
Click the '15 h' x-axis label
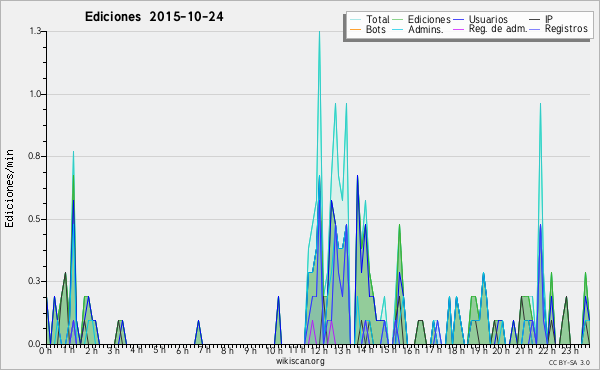click(387, 350)
